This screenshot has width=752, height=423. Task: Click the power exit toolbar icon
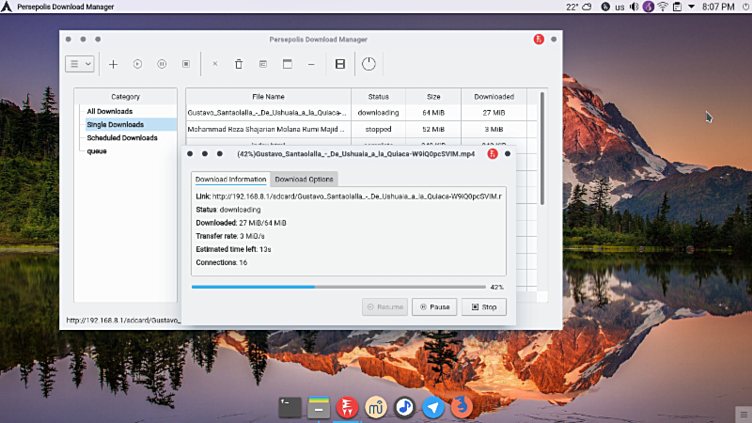[369, 64]
